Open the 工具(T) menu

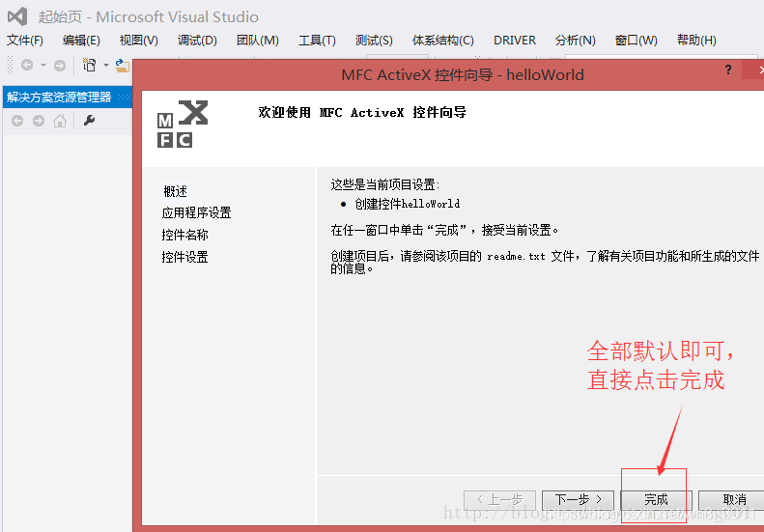317,41
